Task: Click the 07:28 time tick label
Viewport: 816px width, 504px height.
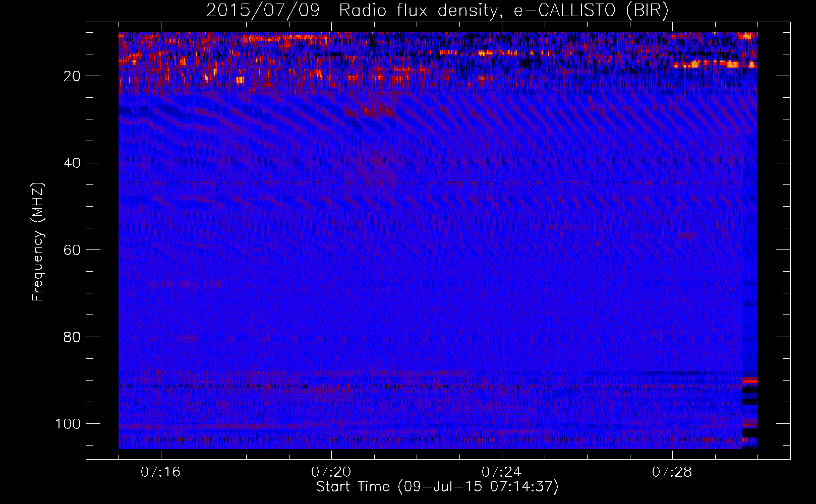Action: pyautogui.click(x=672, y=472)
